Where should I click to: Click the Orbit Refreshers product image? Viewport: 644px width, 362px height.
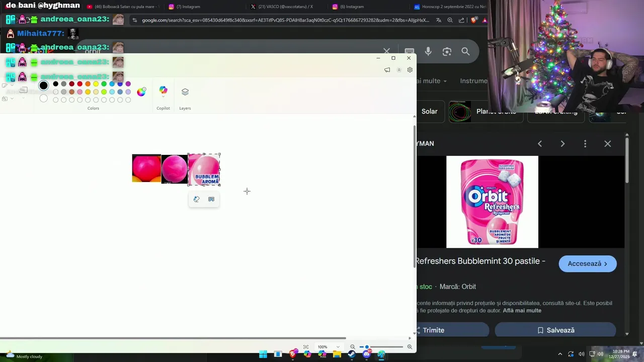click(x=492, y=202)
